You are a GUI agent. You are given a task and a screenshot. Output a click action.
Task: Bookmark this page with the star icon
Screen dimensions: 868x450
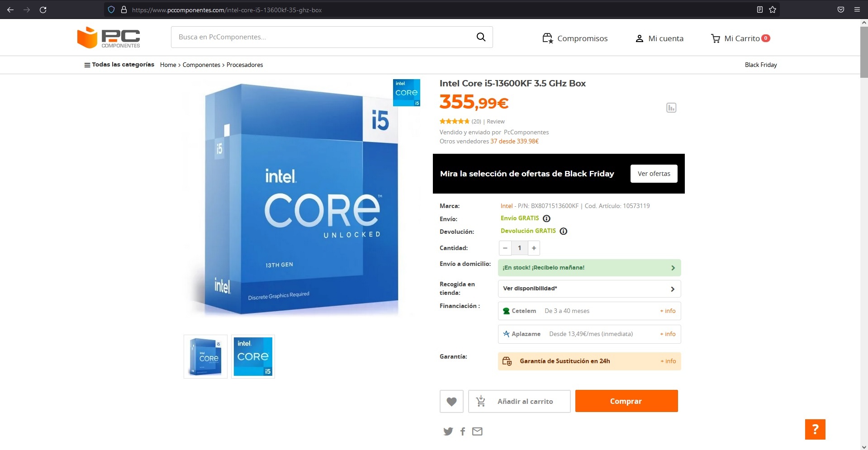[x=773, y=9]
